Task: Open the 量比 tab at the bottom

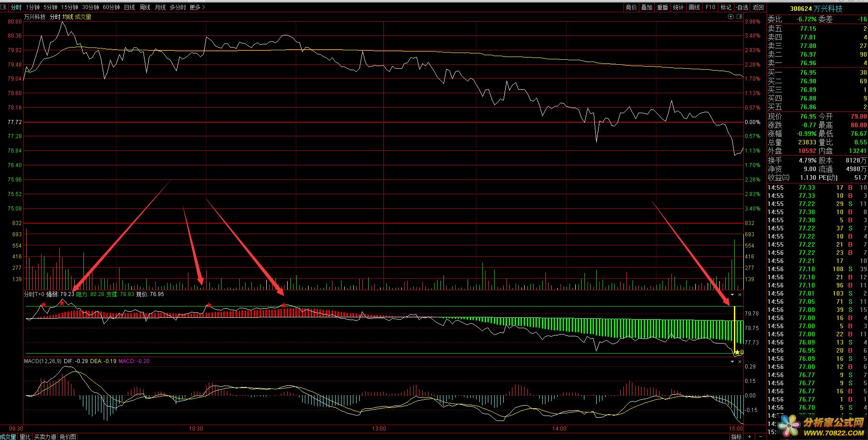Action: [25, 436]
